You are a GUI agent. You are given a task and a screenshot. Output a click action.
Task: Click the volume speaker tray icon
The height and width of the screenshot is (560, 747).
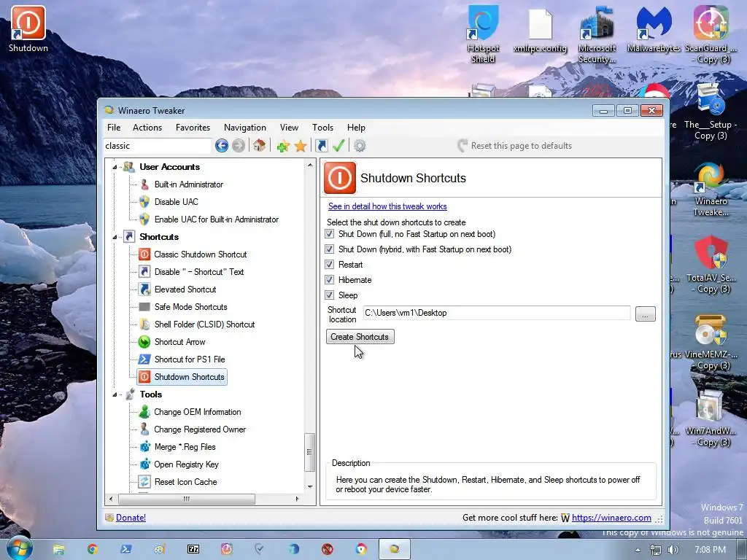coord(673,550)
